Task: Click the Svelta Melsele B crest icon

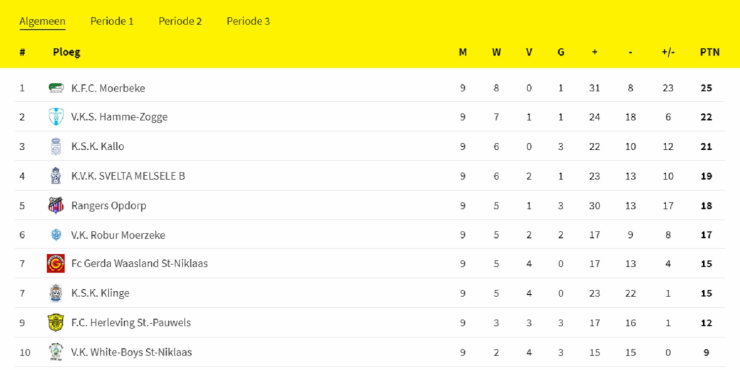Action: (56, 176)
